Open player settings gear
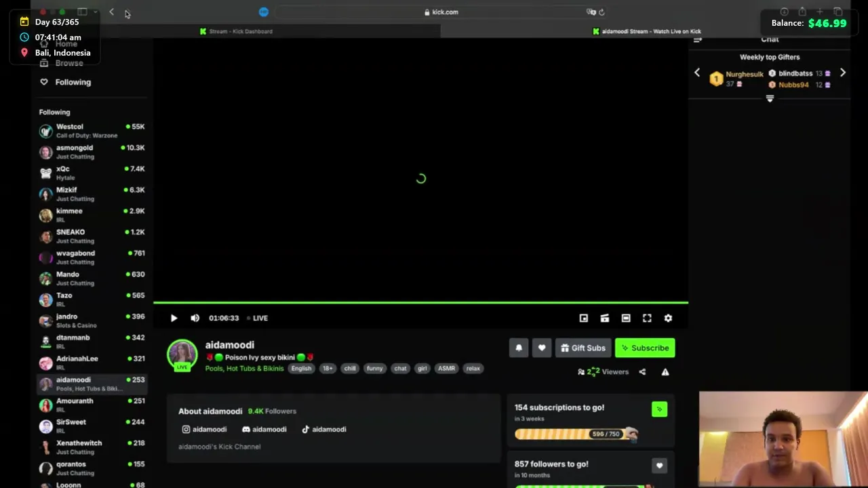Viewport: 868px width, 488px height. point(668,318)
